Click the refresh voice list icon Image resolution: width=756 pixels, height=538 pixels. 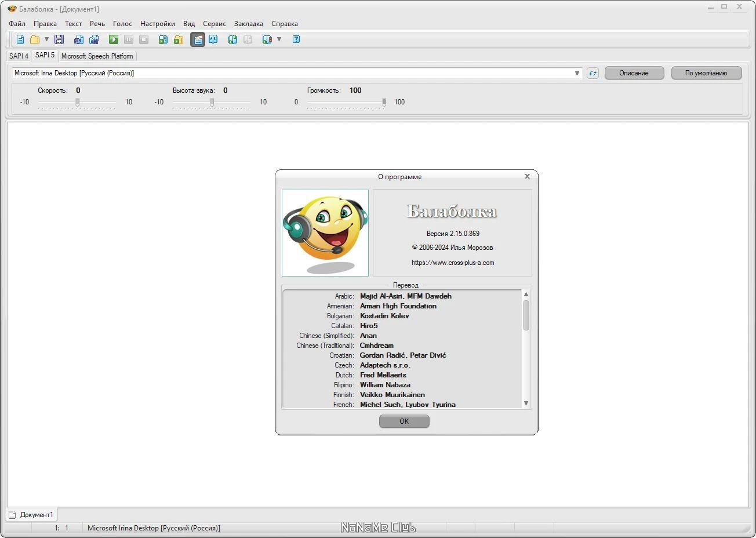(x=593, y=73)
